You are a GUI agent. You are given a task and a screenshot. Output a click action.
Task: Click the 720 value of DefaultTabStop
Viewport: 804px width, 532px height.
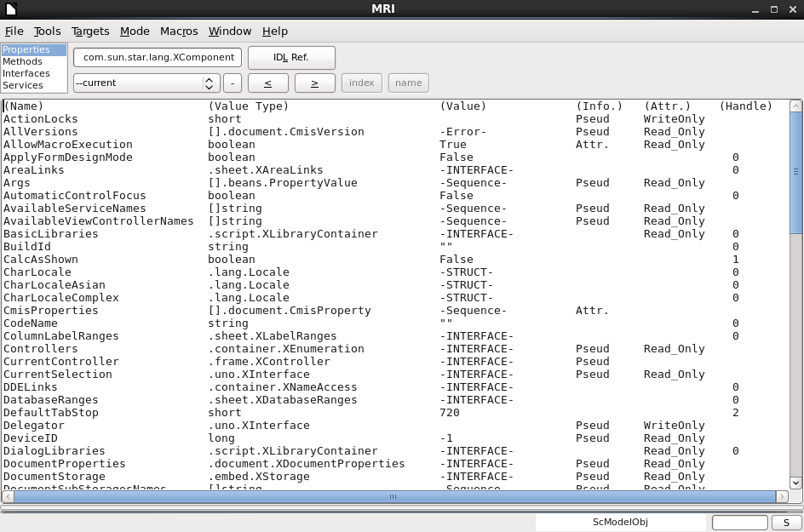(450, 413)
